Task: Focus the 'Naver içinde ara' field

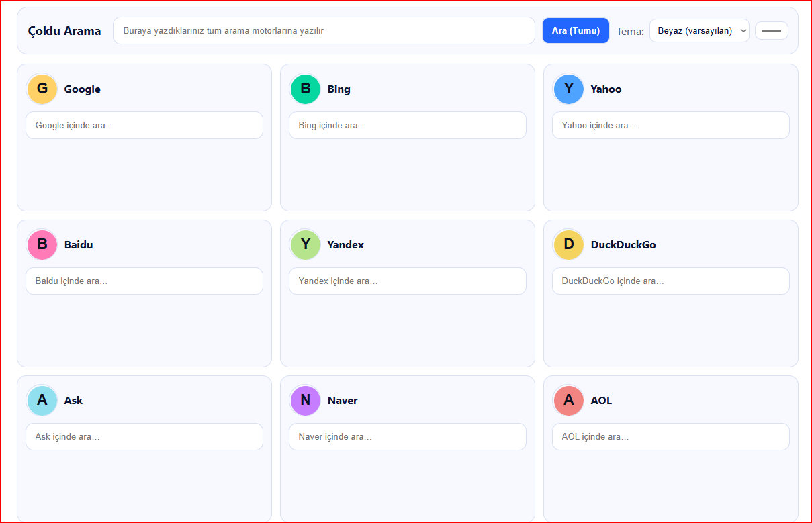Action: [408, 437]
